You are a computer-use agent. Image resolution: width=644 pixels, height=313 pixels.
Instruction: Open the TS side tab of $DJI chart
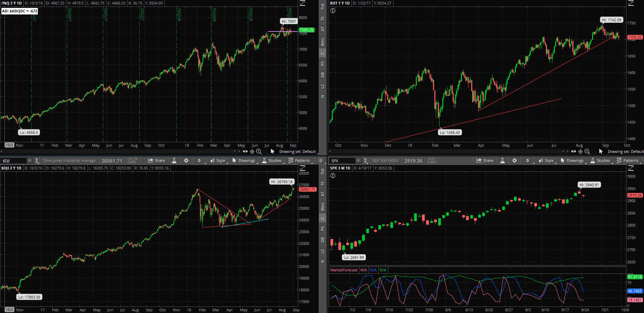point(323,184)
